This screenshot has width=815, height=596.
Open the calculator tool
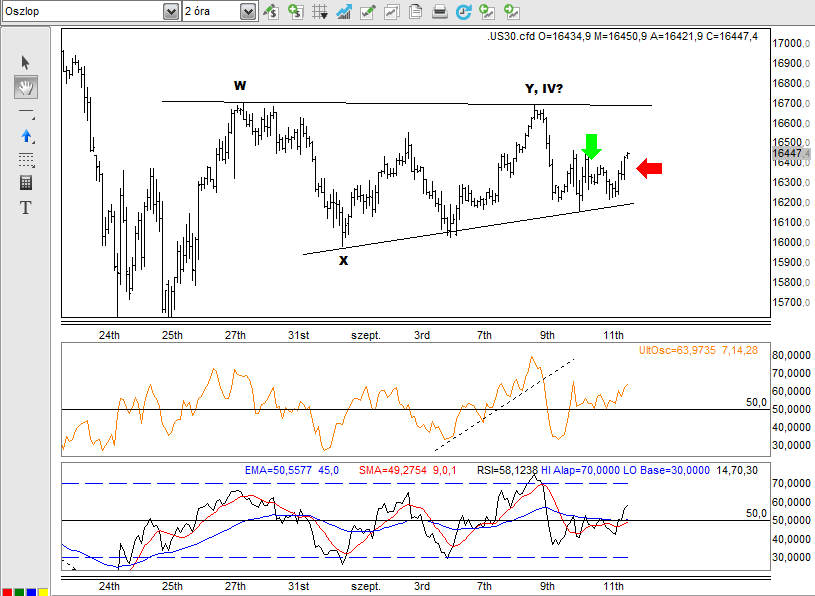(25, 183)
